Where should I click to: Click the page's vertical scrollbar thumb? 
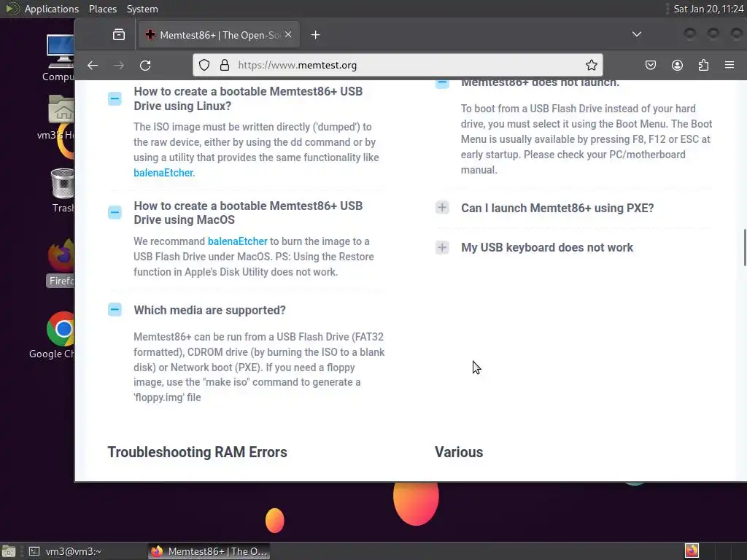(744, 248)
